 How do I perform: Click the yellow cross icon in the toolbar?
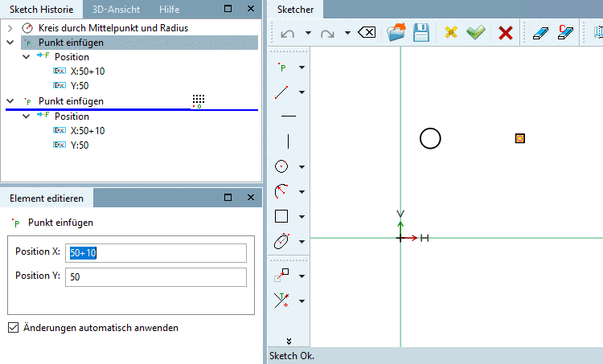(451, 32)
